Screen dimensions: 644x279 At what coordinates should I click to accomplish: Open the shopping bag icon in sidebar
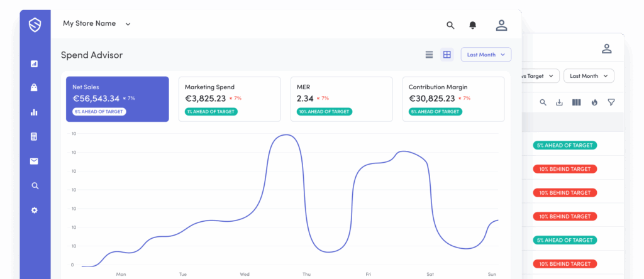coord(35,87)
